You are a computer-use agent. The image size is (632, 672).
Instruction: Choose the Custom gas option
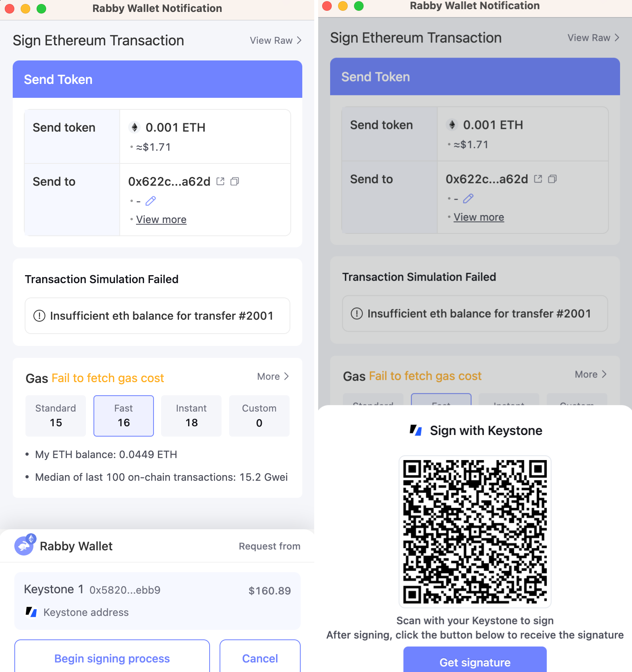pyautogui.click(x=259, y=416)
